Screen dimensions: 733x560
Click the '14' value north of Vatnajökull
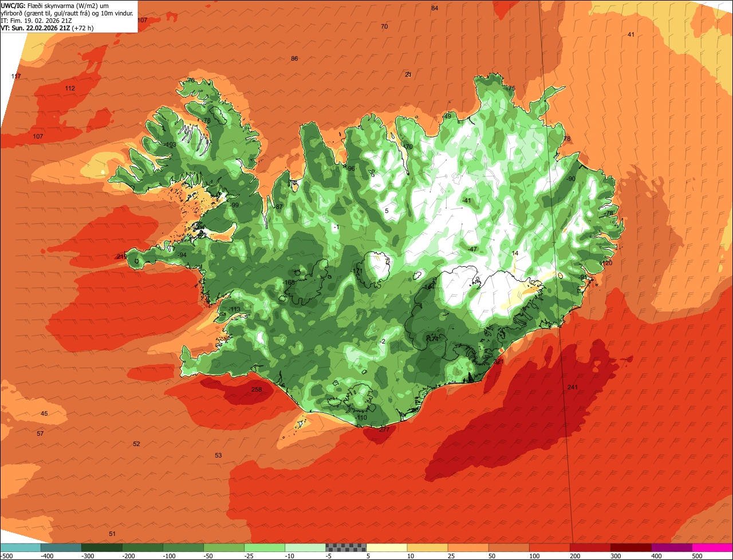515,253
